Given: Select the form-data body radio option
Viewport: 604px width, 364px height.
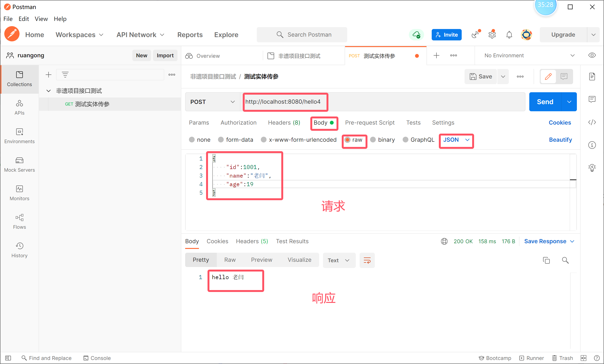Looking at the screenshot, I should 221,140.
